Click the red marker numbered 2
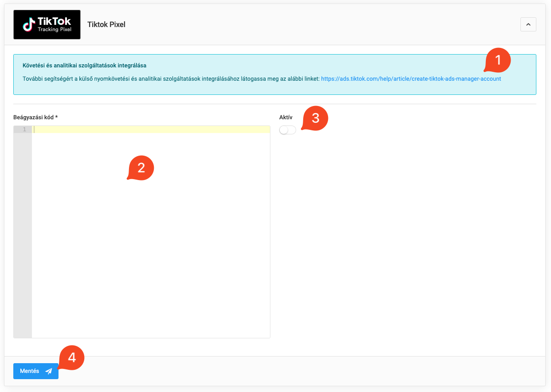551x392 pixels. click(x=141, y=168)
